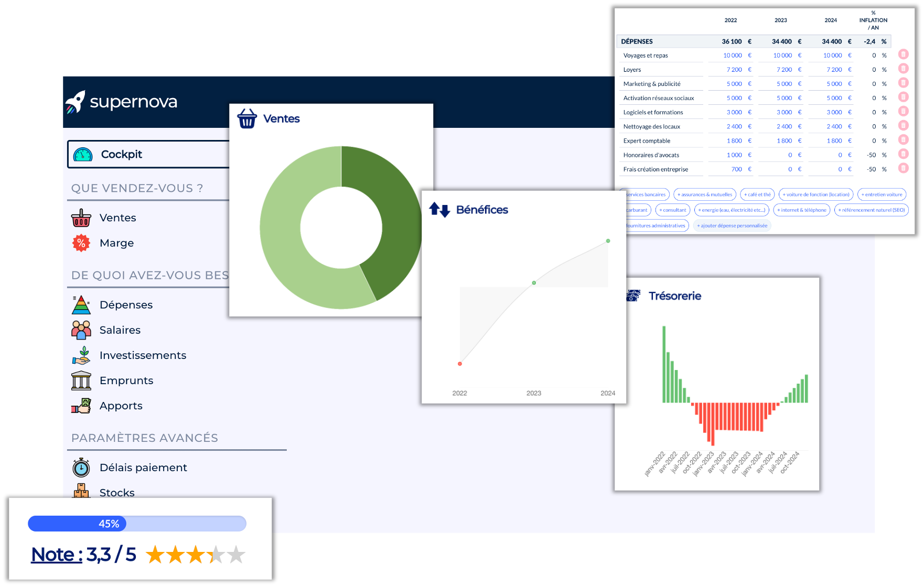Open the Apports sidebar menu item
Viewport: 924px width, 586px height.
point(121,406)
